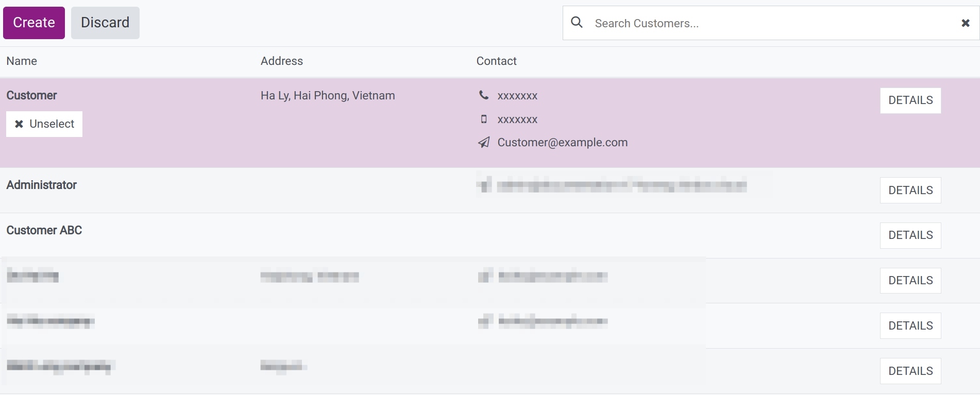The height and width of the screenshot is (395, 980).
Task: Click the Create button
Action: pos(34,23)
